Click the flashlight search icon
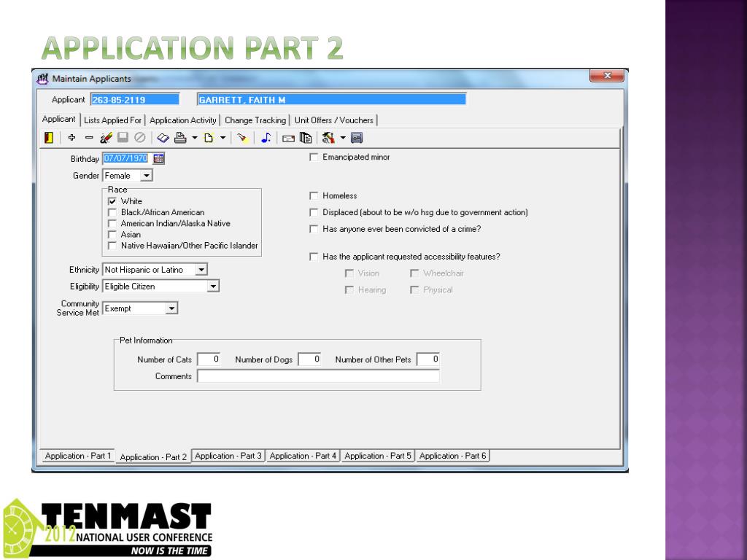The height and width of the screenshot is (560, 747). click(x=242, y=138)
